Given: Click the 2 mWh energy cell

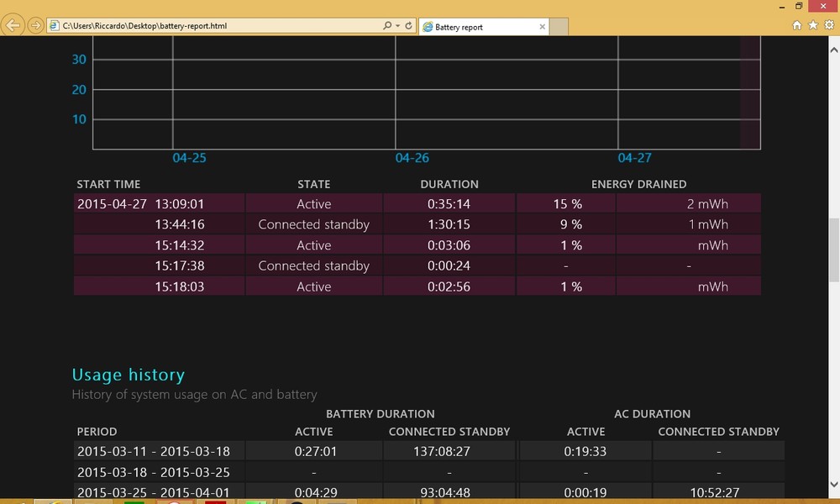Looking at the screenshot, I should tap(689, 203).
